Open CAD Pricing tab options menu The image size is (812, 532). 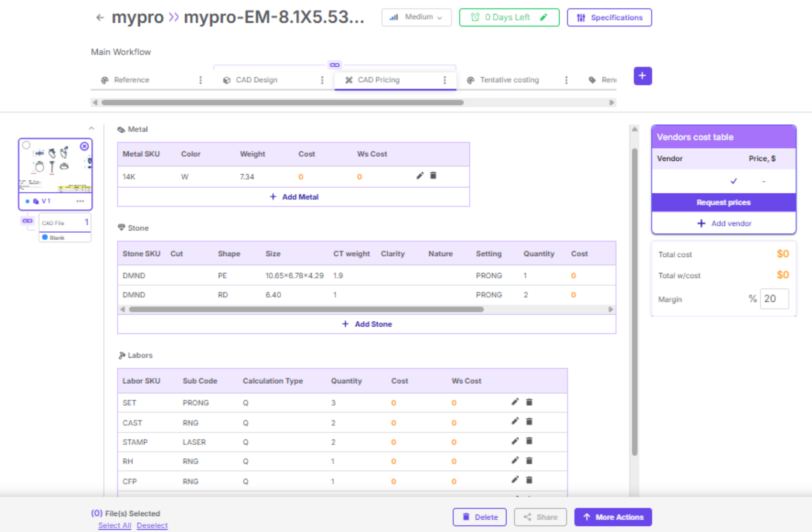(444, 80)
